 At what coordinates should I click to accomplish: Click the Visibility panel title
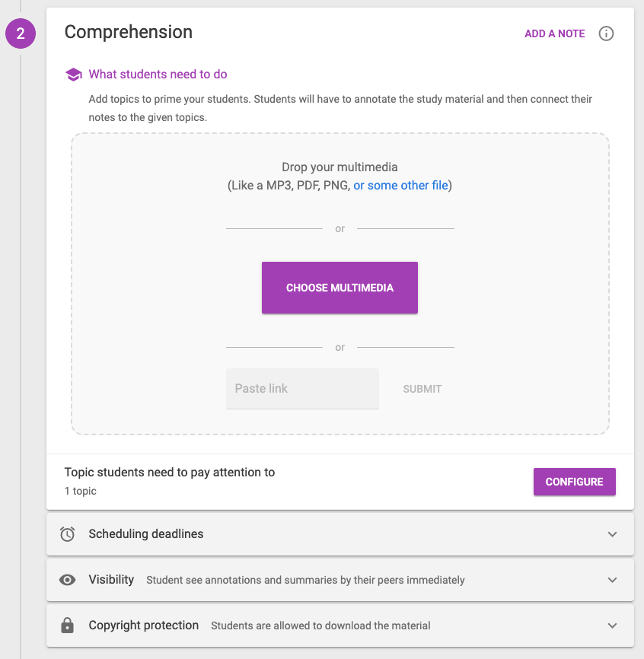click(x=111, y=580)
